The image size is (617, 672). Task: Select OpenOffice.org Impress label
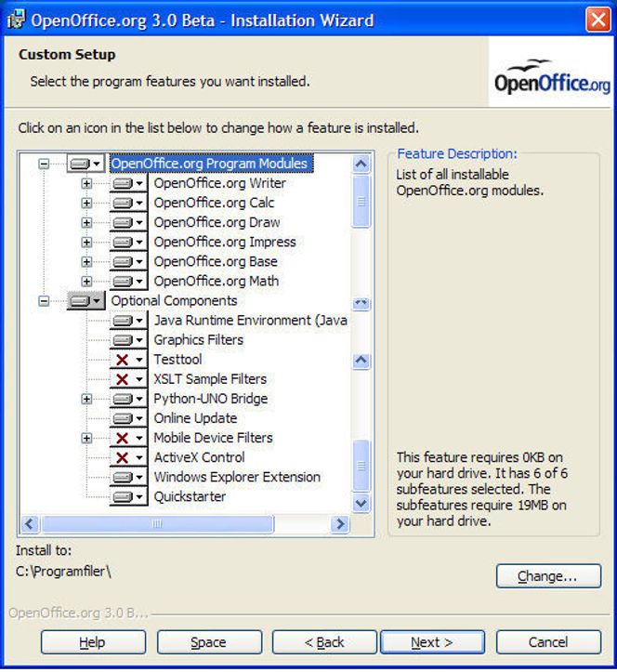pyautogui.click(x=225, y=243)
